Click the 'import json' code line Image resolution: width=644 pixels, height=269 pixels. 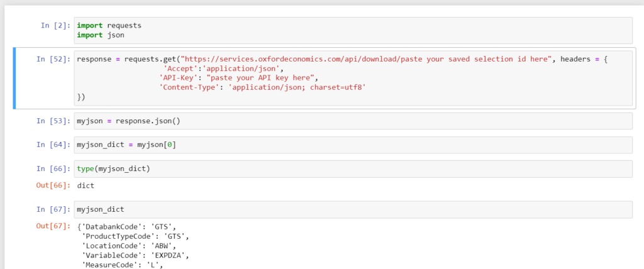coord(100,35)
